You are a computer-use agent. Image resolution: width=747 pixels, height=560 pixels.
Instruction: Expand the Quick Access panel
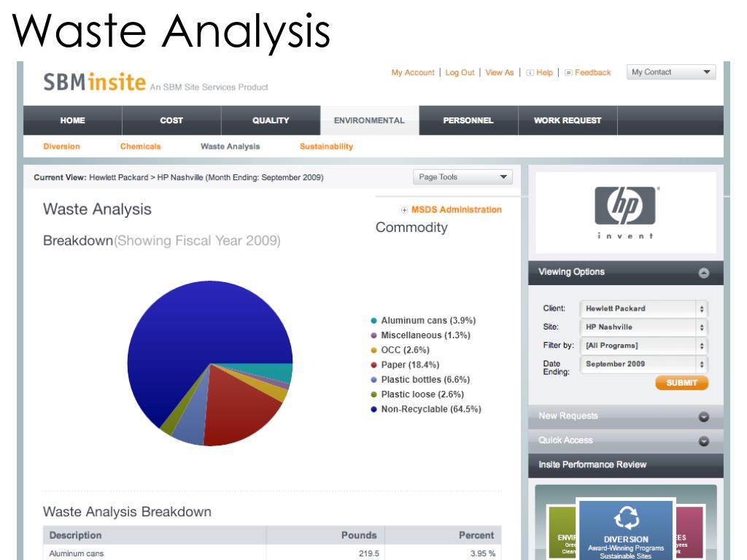pos(704,441)
